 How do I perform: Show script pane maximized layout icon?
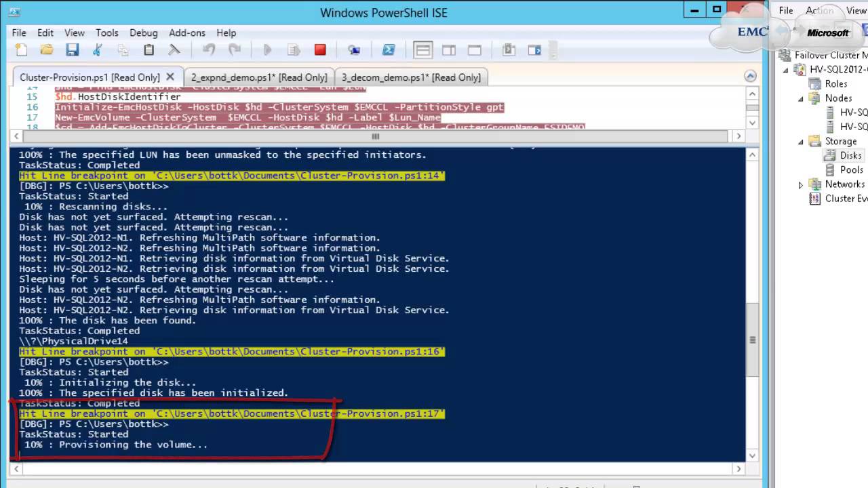pyautogui.click(x=475, y=50)
